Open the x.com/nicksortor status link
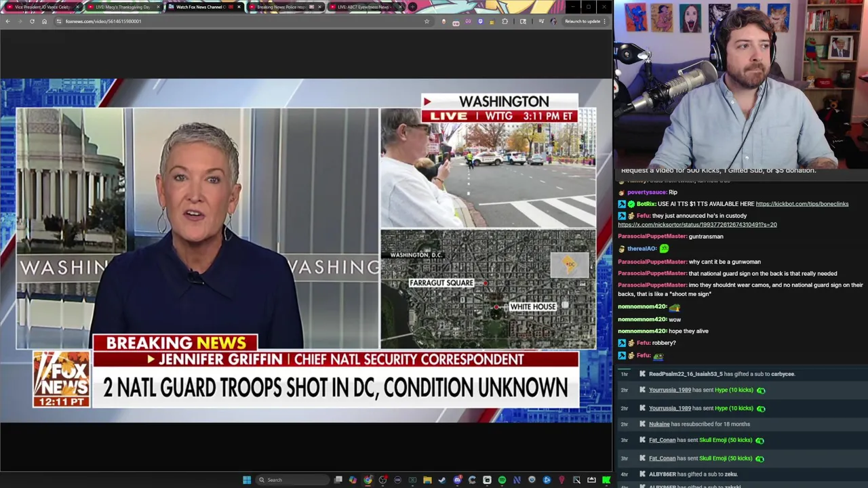 coord(697,224)
